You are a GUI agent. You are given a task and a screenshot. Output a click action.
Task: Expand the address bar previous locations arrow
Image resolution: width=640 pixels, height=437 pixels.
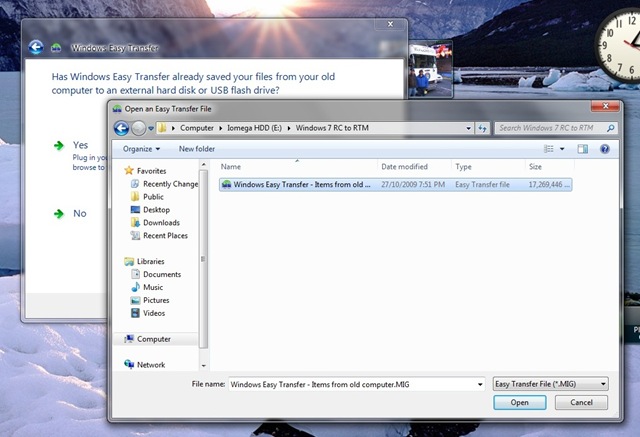click(x=468, y=128)
